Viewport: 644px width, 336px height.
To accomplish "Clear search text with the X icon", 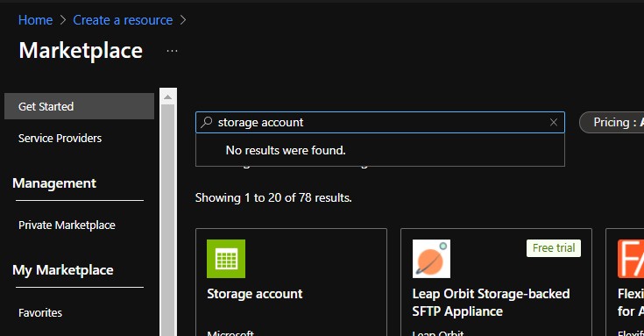I will tap(554, 122).
